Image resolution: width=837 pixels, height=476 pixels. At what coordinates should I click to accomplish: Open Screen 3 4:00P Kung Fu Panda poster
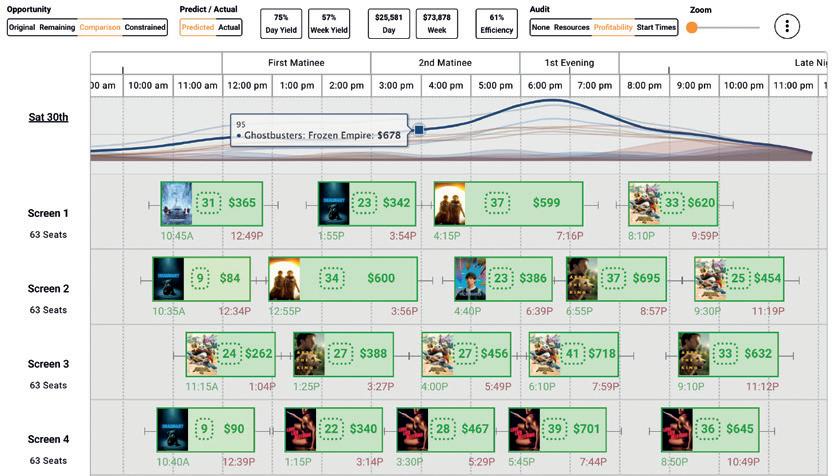point(438,354)
